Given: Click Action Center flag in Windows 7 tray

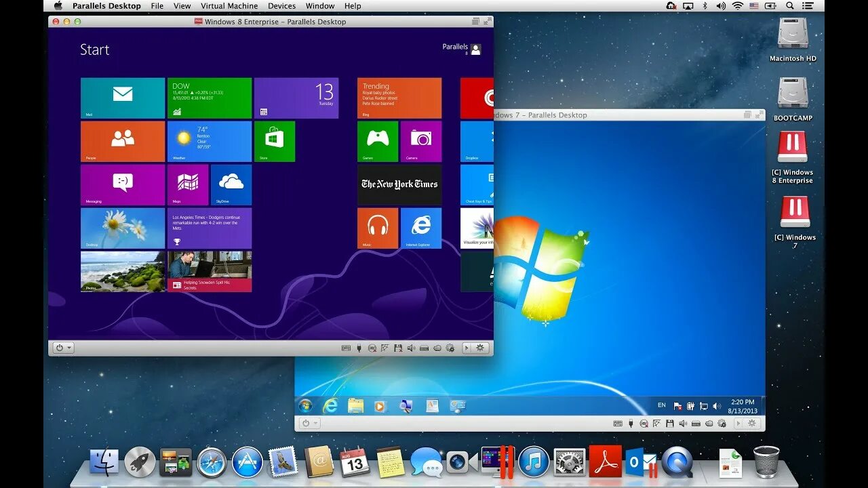Looking at the screenshot, I should (x=677, y=406).
